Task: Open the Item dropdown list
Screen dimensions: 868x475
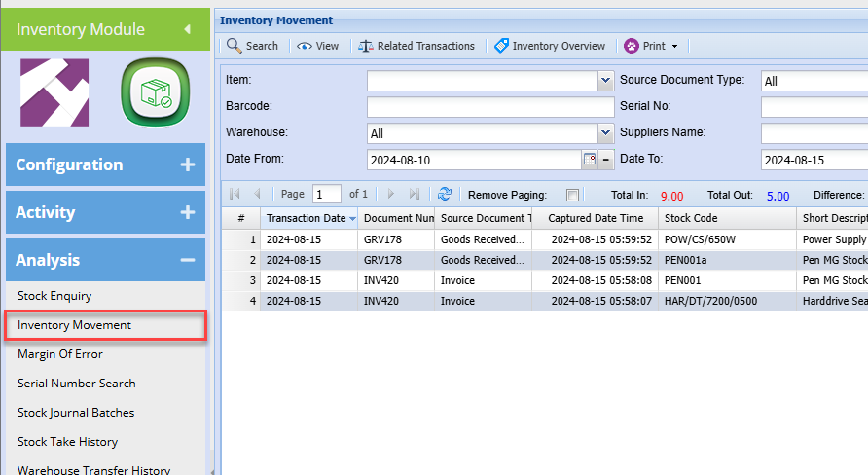Action: pos(605,81)
